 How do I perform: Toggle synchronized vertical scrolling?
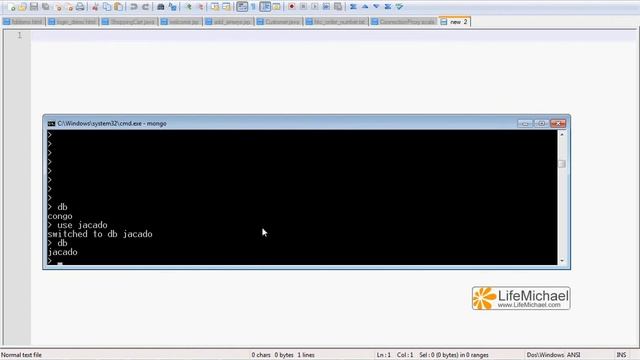pyautogui.click(x=215, y=7)
